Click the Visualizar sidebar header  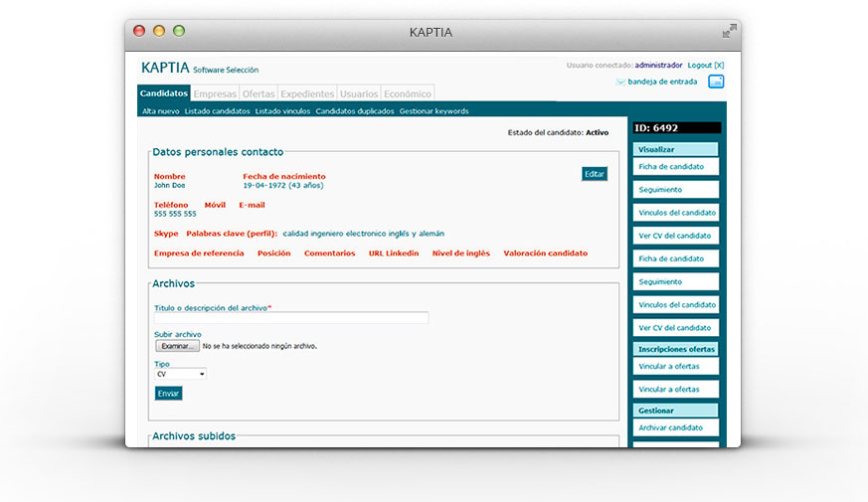pos(676,149)
